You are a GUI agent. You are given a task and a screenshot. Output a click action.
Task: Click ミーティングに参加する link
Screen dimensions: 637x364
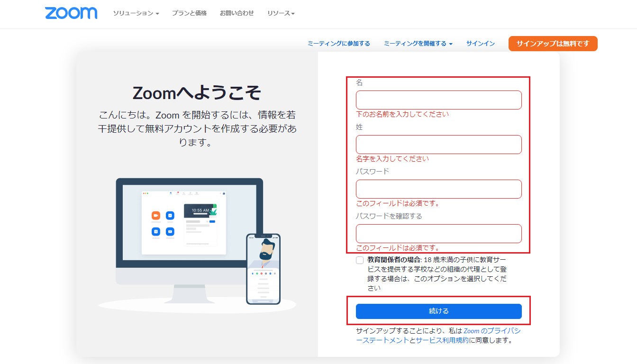pyautogui.click(x=338, y=43)
